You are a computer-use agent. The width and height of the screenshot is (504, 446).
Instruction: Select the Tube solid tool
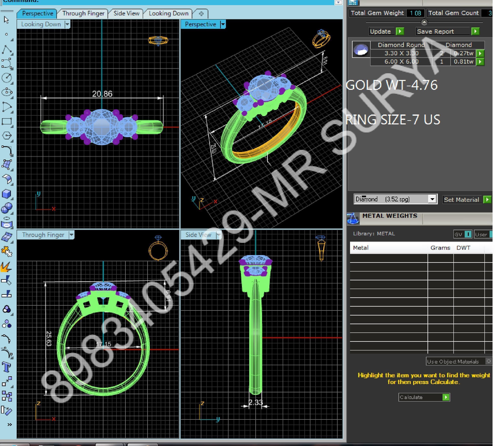[7, 223]
